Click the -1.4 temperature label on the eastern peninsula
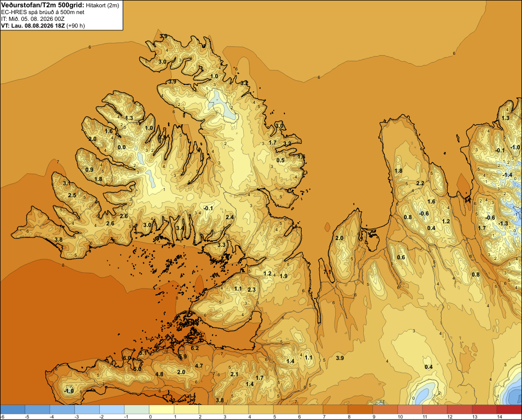 [507, 175]
